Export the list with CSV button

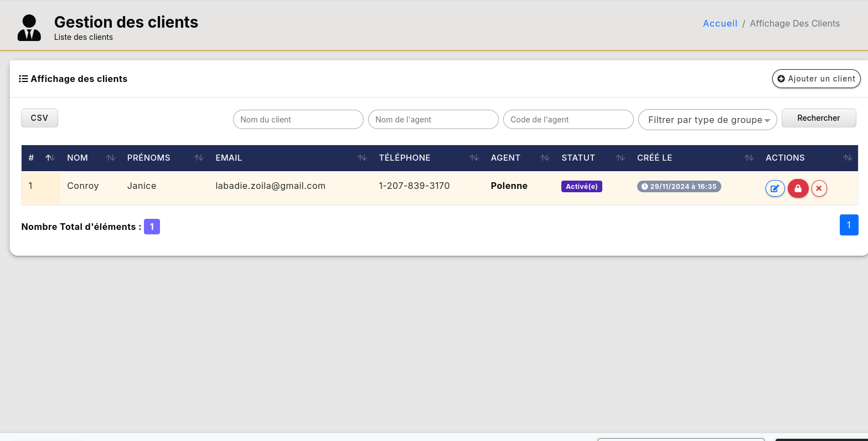pyautogui.click(x=39, y=118)
